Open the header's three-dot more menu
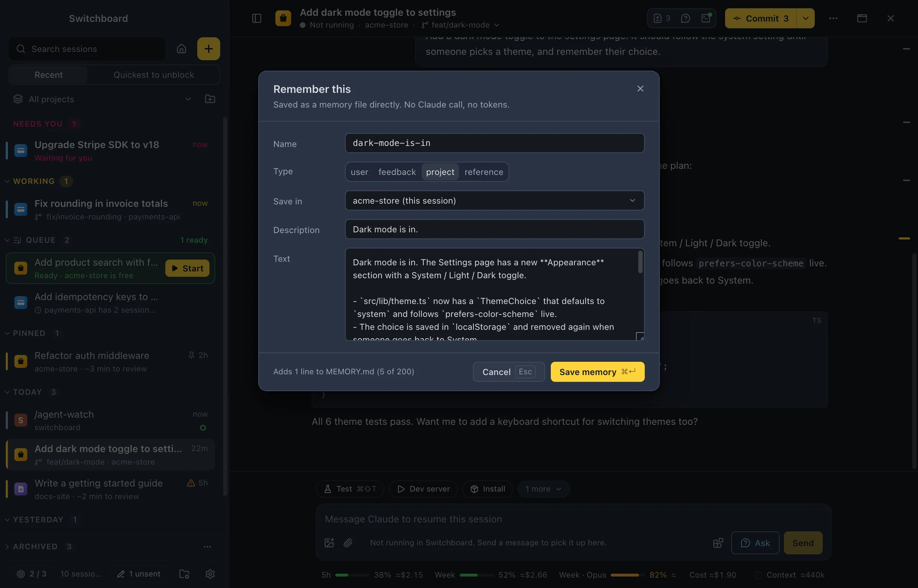This screenshot has width=918, height=588. point(833,18)
